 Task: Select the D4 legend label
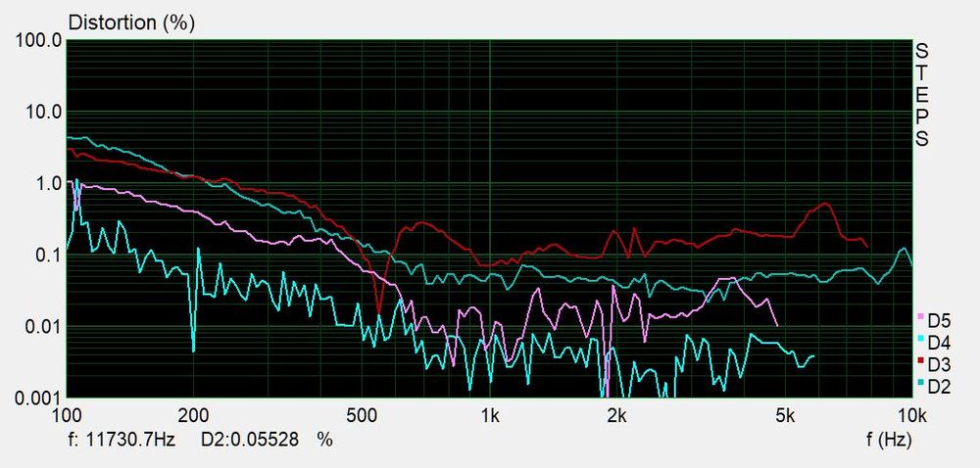[940, 343]
